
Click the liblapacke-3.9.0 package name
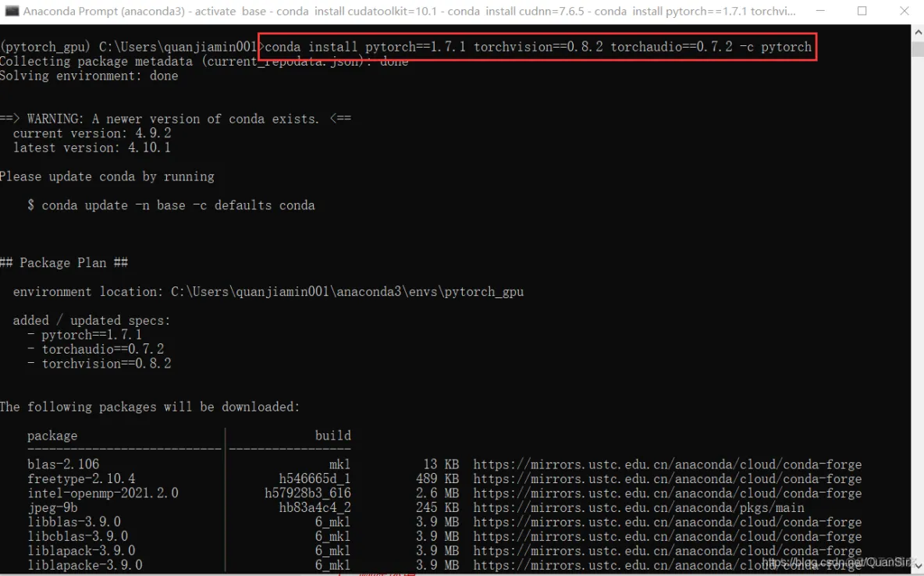[85, 565]
